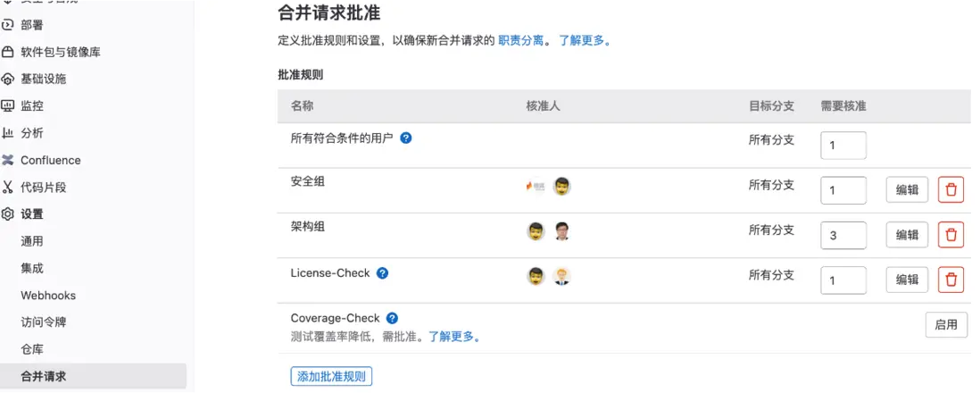Delete the 安全组 approval rule
980x393 pixels.
coord(951,189)
